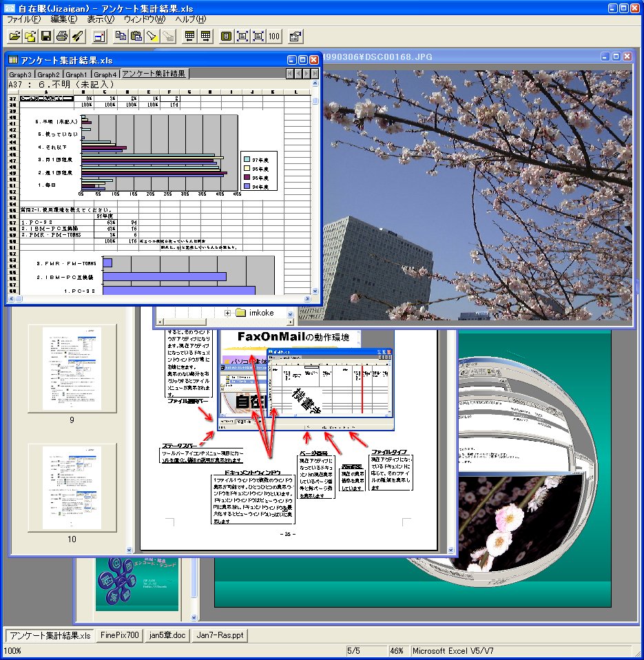The height and width of the screenshot is (660, 644).
Task: Click the folder tree scrollbar down arrow
Action: point(290,314)
